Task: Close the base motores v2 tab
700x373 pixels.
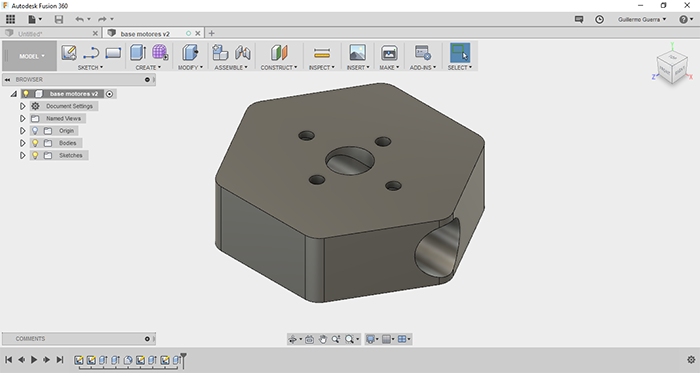Action: tap(198, 33)
